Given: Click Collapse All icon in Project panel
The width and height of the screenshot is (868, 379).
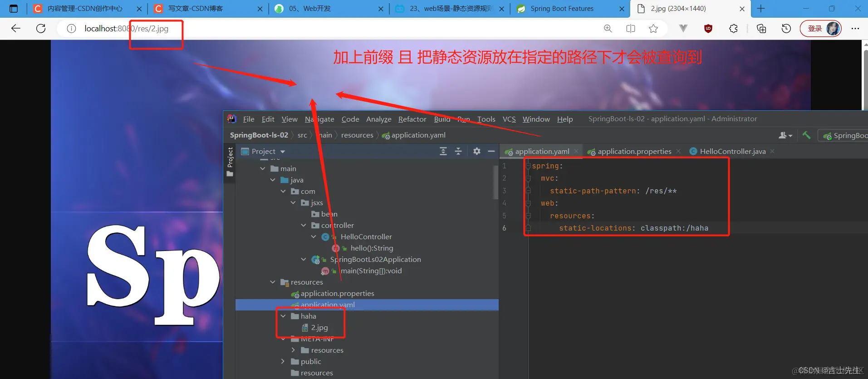Looking at the screenshot, I should point(458,151).
